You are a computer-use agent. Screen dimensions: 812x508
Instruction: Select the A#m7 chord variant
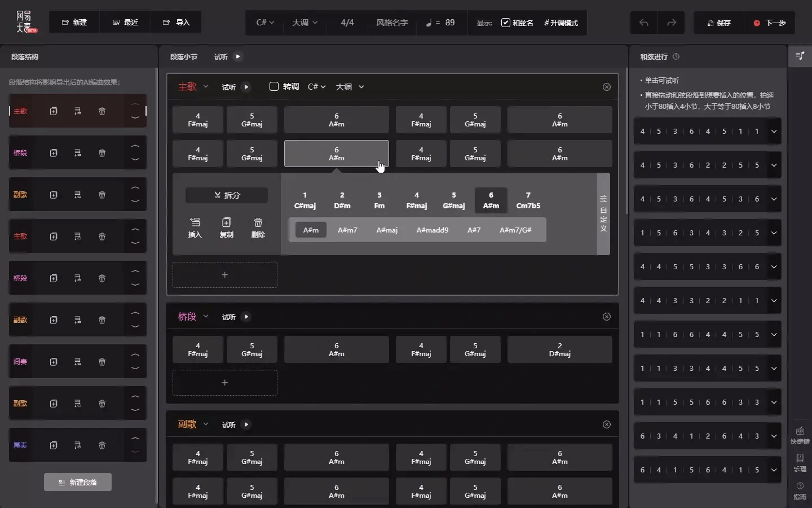(x=347, y=230)
